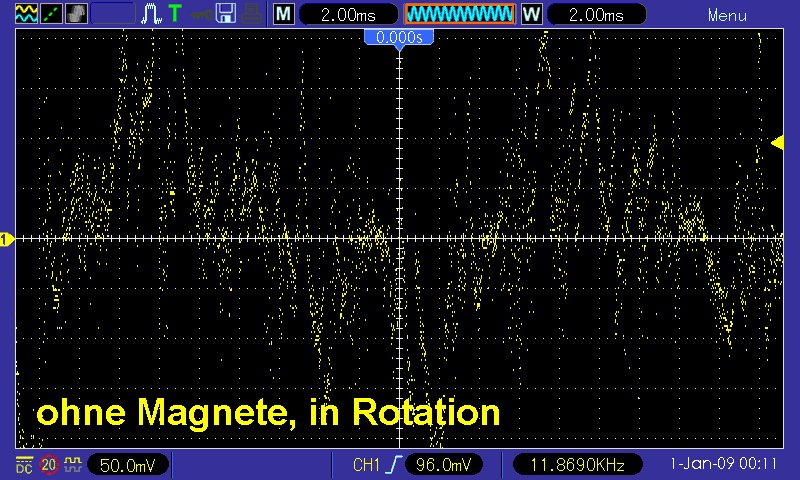Click the gray persistence display icon
The width and height of the screenshot is (800, 480).
[75, 14]
